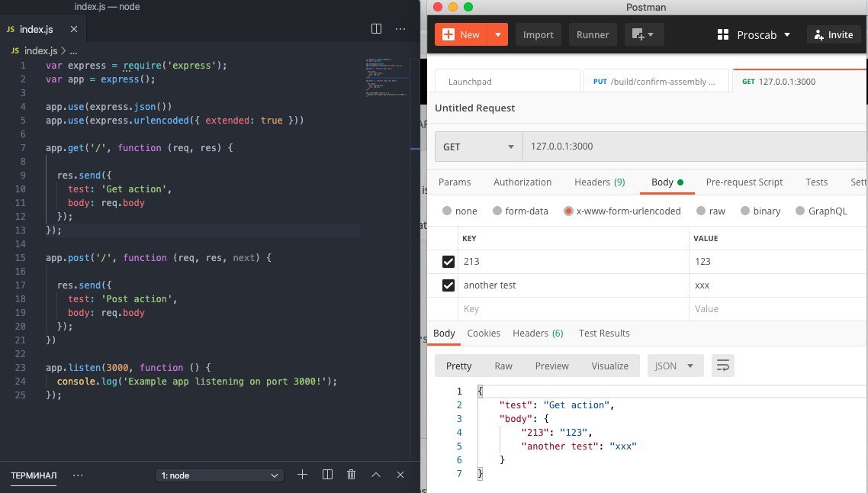Image resolution: width=868 pixels, height=493 pixels.
Task: Switch to the Launchpad tab
Action: (508, 82)
